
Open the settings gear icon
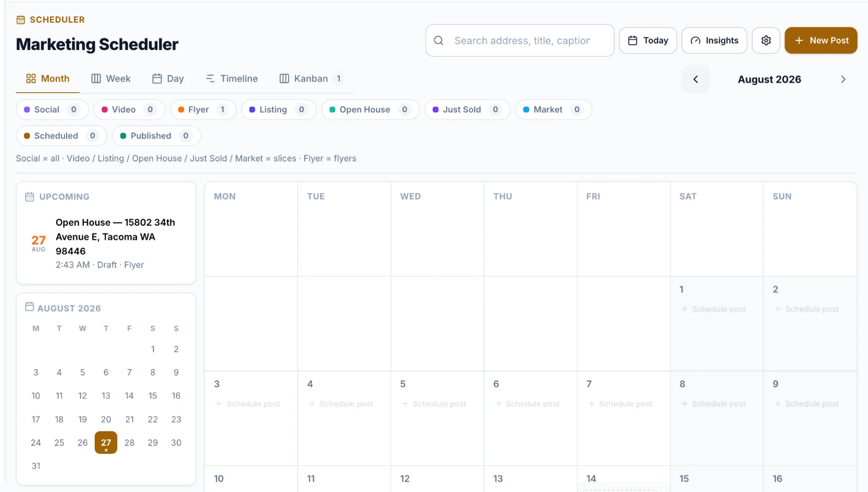[x=766, y=41]
